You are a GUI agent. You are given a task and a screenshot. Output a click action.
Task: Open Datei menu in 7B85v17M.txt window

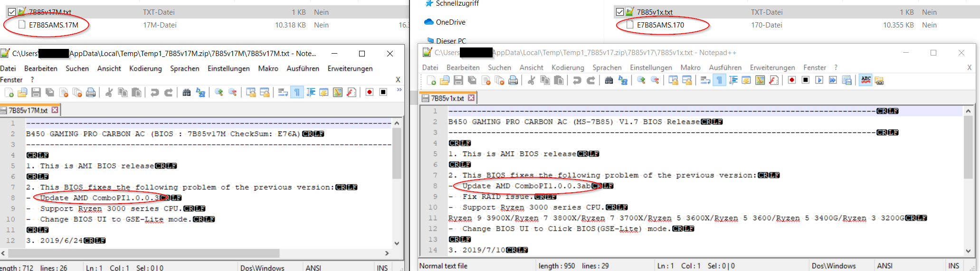(8, 68)
